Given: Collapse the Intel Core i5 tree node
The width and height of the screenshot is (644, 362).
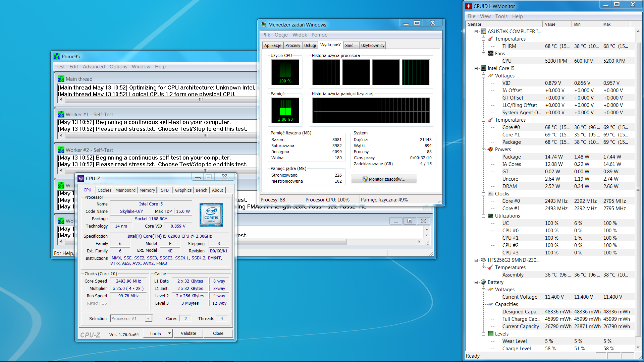Looking at the screenshot, I should (x=476, y=68).
